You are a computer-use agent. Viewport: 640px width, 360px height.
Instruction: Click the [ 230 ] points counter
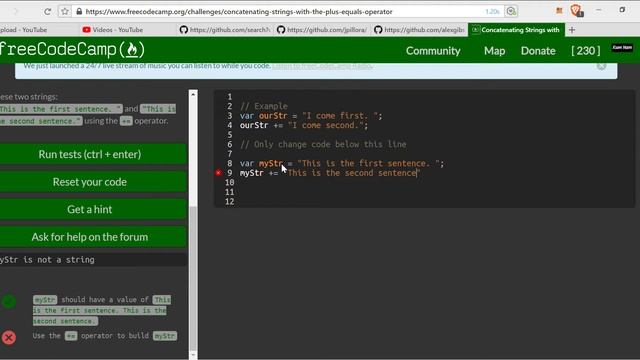pos(586,51)
